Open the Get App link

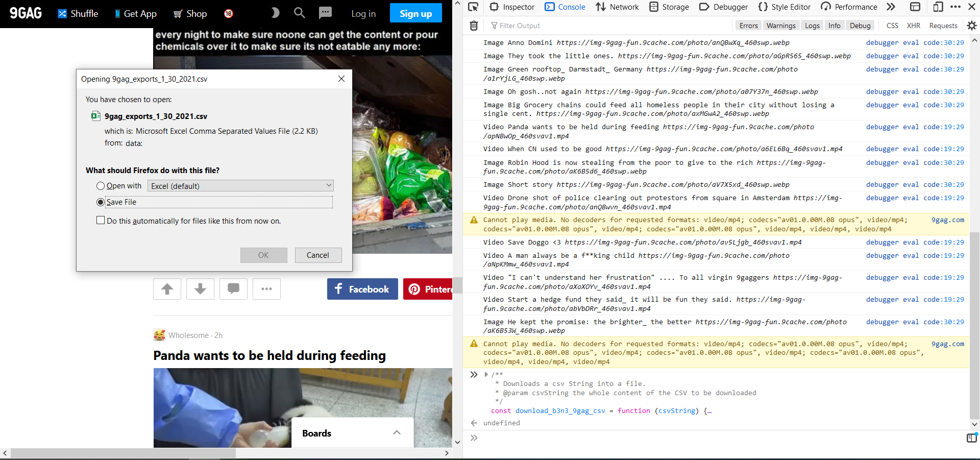pos(135,14)
